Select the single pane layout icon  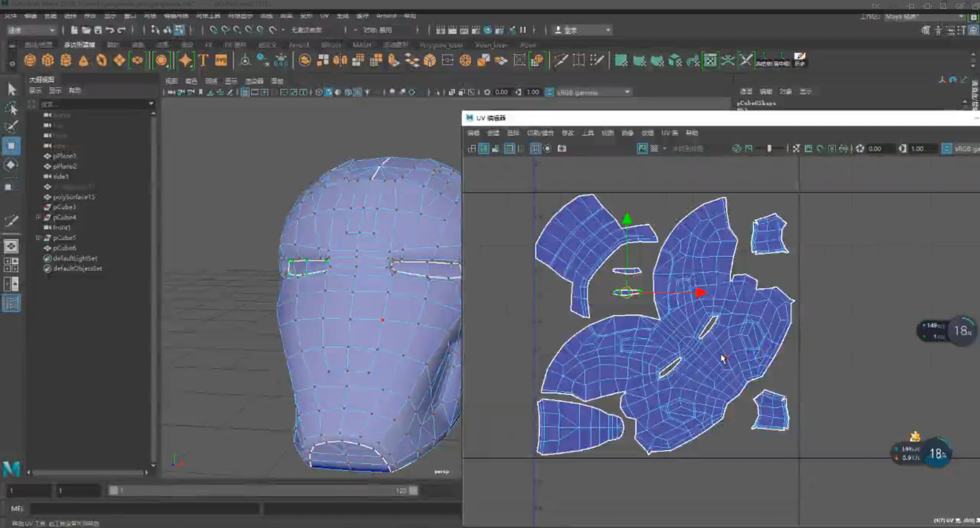[x=11, y=246]
